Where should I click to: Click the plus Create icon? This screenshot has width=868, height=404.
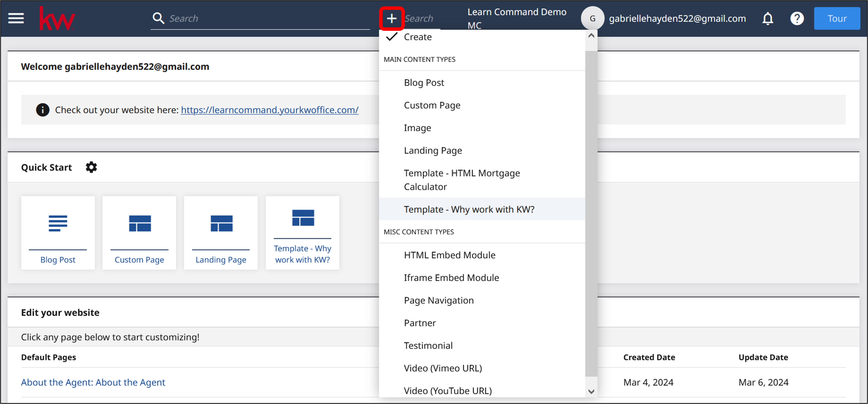point(391,18)
